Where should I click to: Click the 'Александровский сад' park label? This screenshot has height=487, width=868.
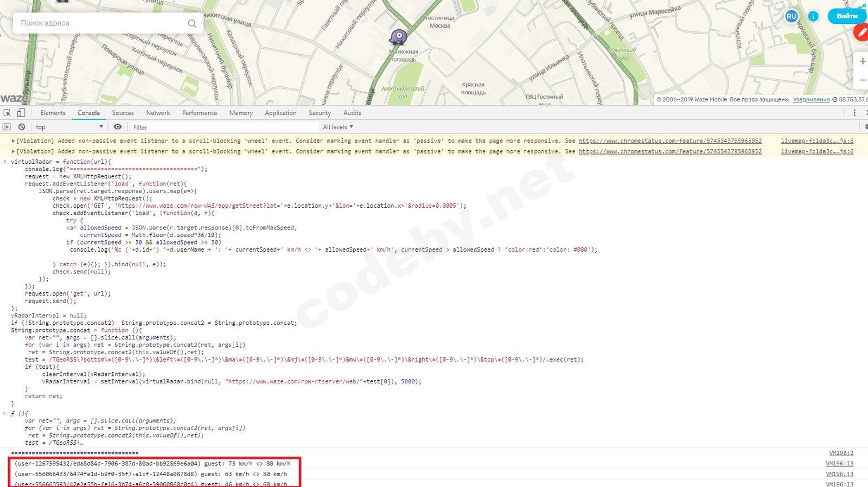pyautogui.click(x=403, y=92)
